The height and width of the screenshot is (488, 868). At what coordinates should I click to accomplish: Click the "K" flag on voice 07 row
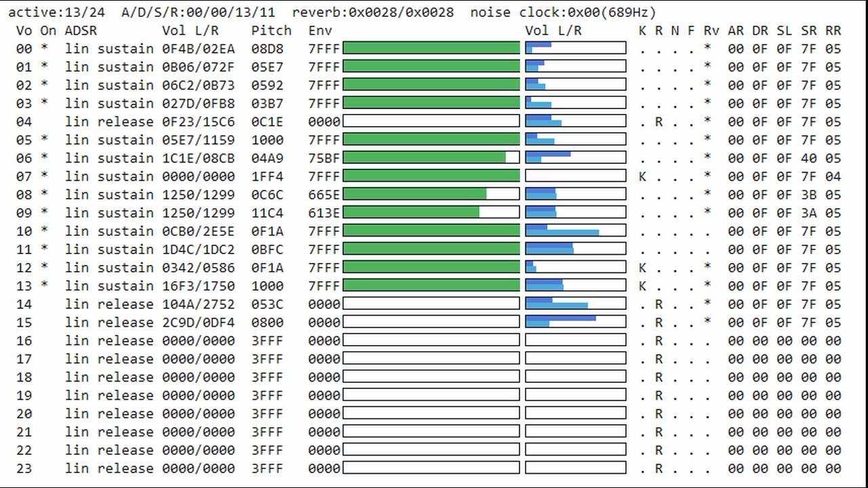642,176
